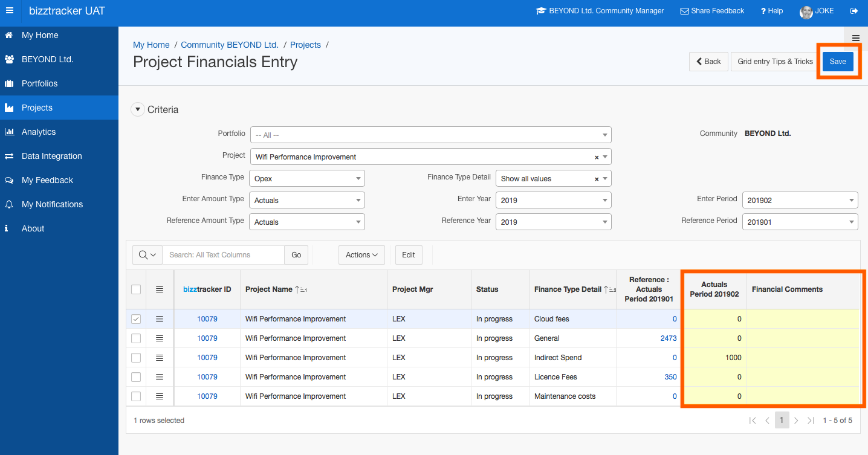The image size is (868, 455).
Task: Click reference value 350 in Licence Fees row
Action: (x=670, y=377)
